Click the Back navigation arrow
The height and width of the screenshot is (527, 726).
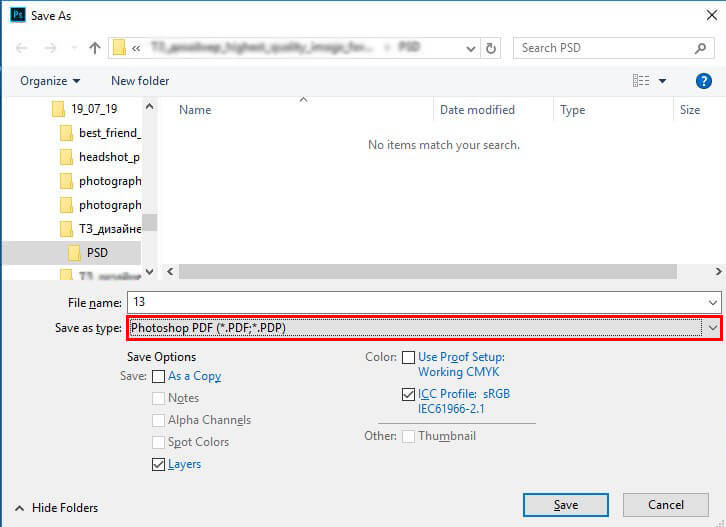(x=21, y=48)
